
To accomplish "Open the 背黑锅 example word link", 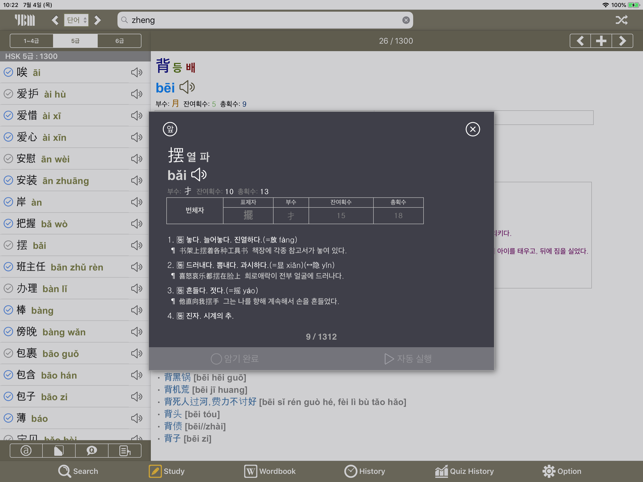I will point(179,377).
